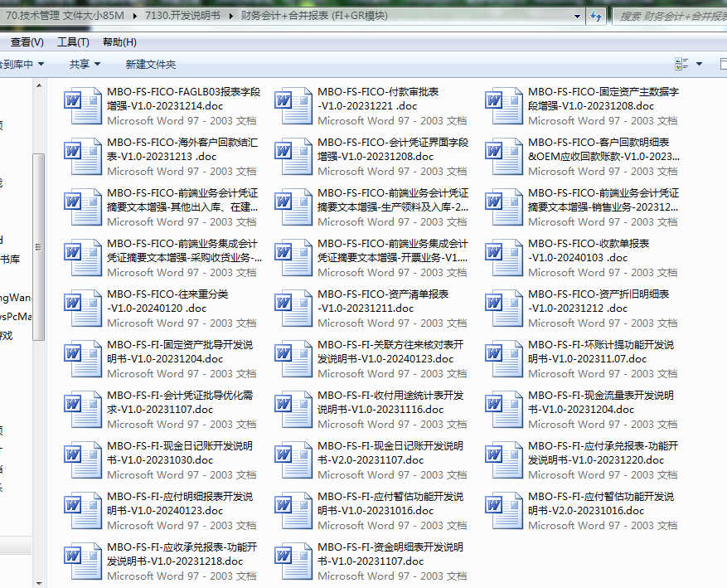Click the search box for this folder
The height and width of the screenshot is (588, 727).
click(671, 16)
